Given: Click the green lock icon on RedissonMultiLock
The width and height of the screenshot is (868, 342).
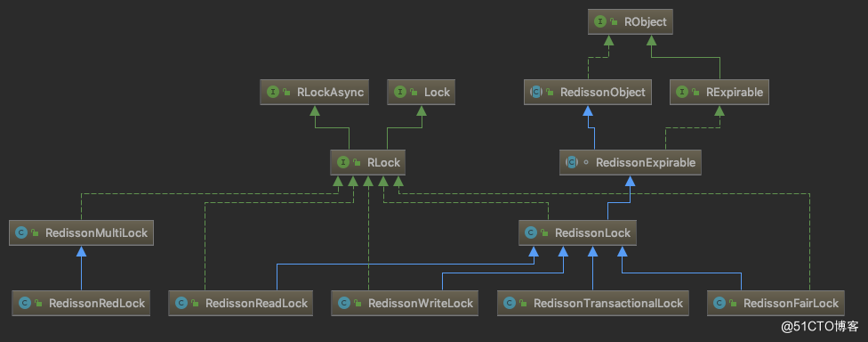Looking at the screenshot, I should coord(35,233).
